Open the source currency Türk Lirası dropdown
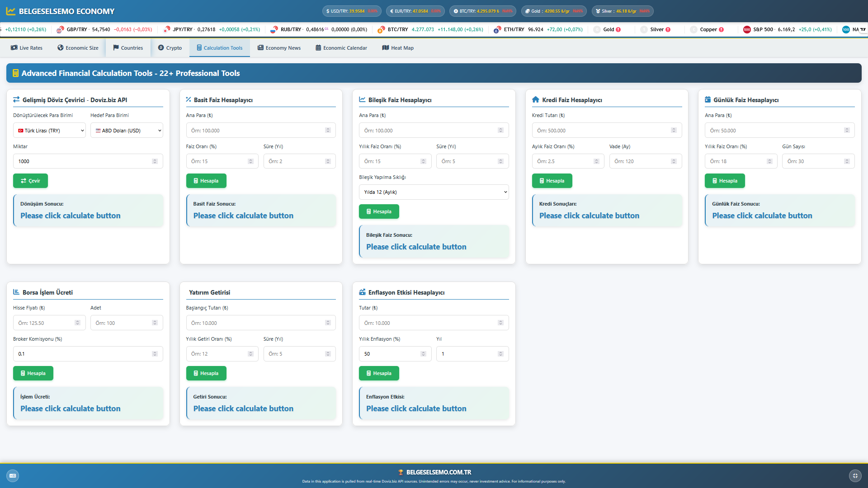The image size is (868, 488). (49, 131)
